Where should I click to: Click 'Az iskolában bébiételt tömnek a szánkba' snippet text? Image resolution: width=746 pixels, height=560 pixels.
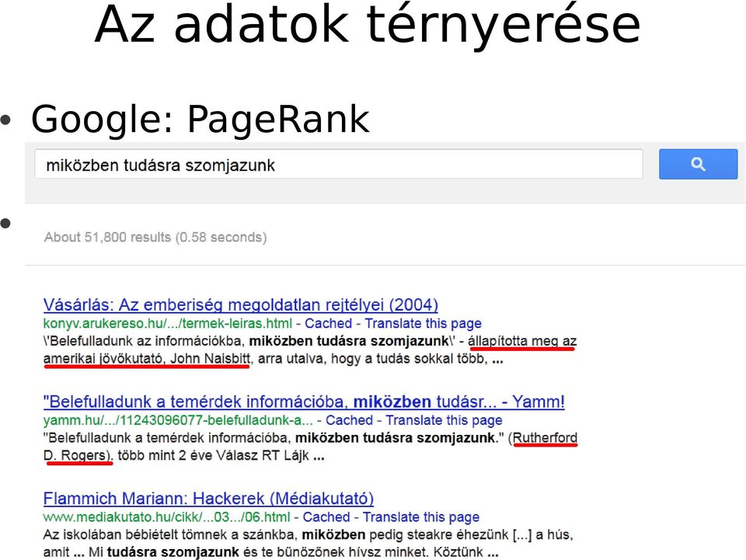pos(170,535)
